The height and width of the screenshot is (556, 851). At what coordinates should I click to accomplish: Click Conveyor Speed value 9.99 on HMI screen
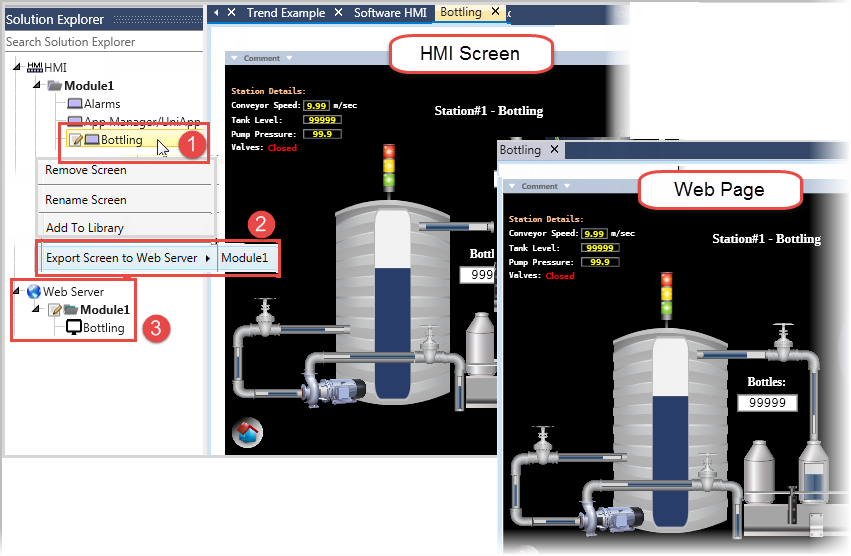click(x=316, y=105)
